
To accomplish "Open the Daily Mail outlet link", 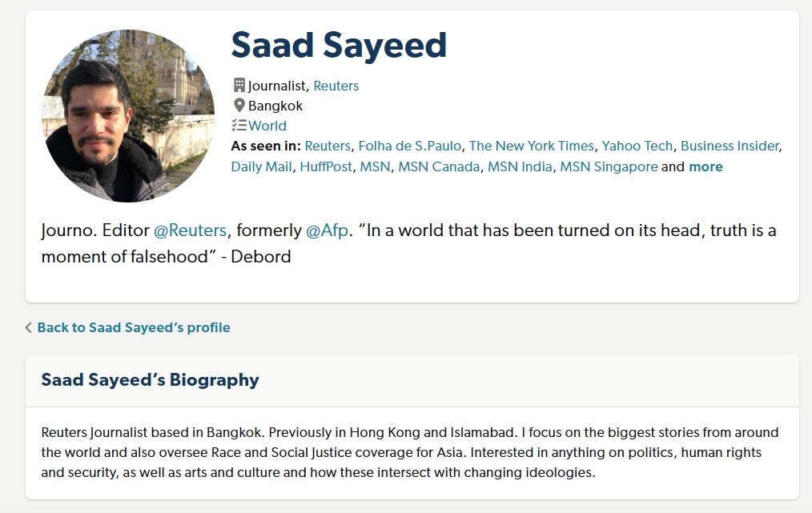I will pyautogui.click(x=262, y=166).
